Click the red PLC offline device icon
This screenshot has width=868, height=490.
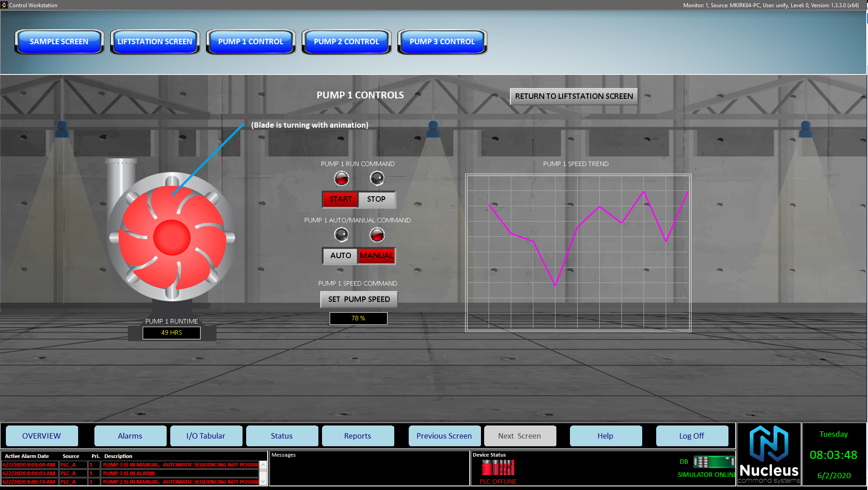coord(498,467)
